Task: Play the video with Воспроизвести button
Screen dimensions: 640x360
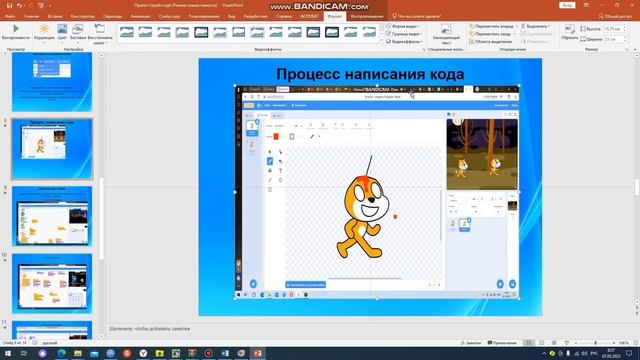Action: pyautogui.click(x=16, y=31)
